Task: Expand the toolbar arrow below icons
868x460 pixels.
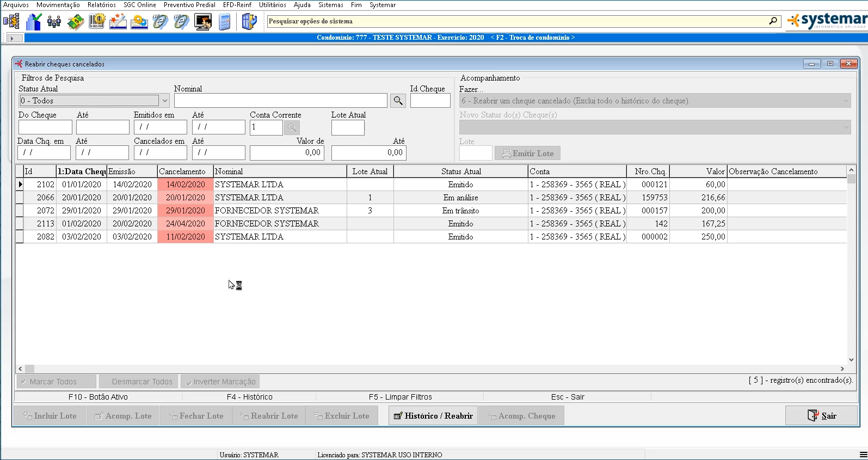Action: [15, 38]
